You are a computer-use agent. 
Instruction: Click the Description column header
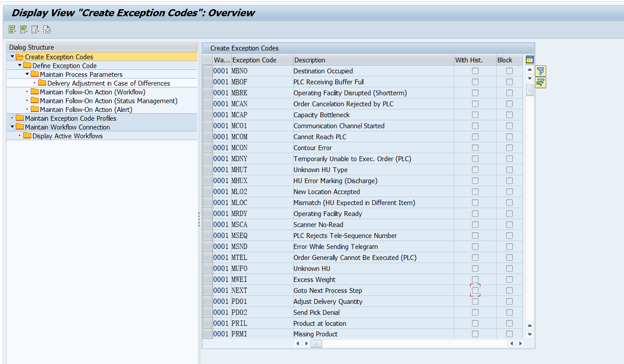[374, 60]
